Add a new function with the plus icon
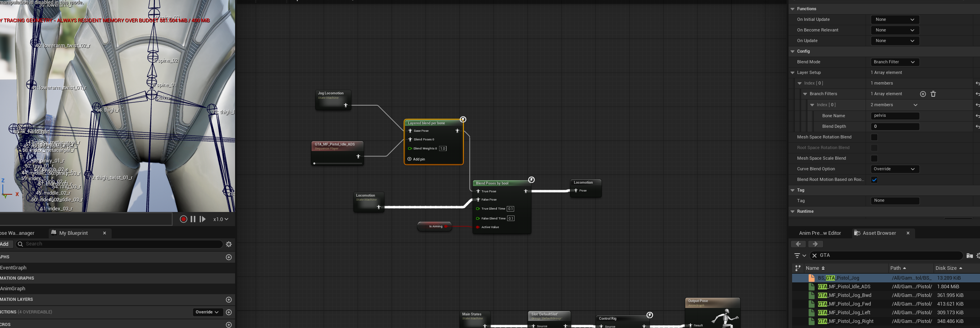The width and height of the screenshot is (980, 328). [229, 312]
